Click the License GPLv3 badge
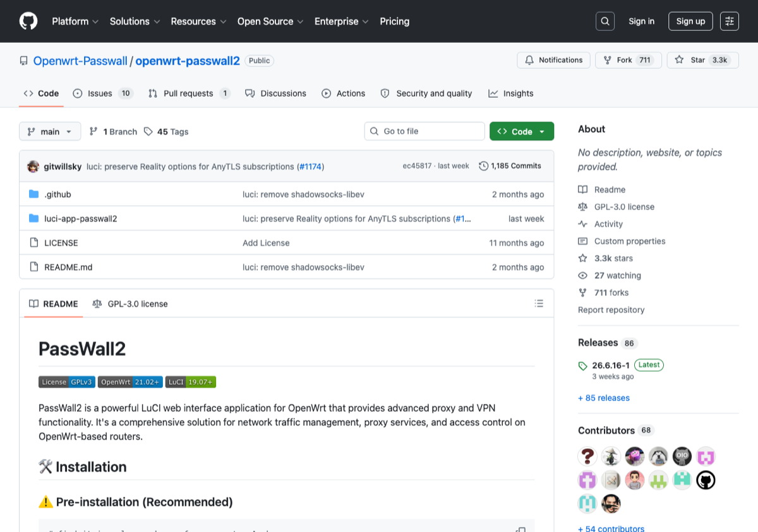Viewport: 758px width, 532px height. pyautogui.click(x=67, y=382)
